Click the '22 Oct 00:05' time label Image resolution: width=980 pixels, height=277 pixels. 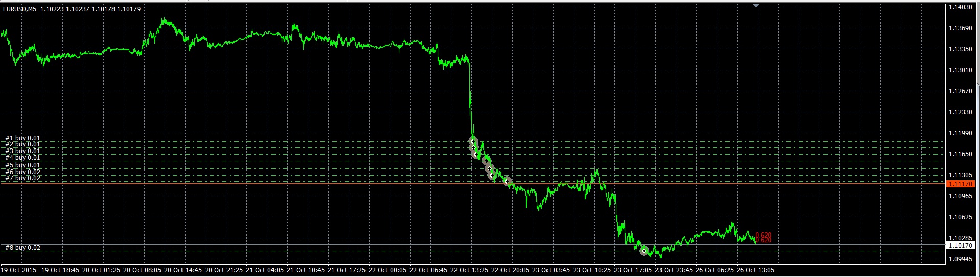(389, 270)
